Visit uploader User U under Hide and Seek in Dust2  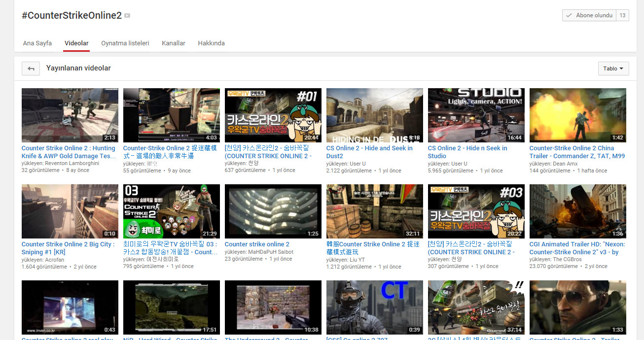358,164
